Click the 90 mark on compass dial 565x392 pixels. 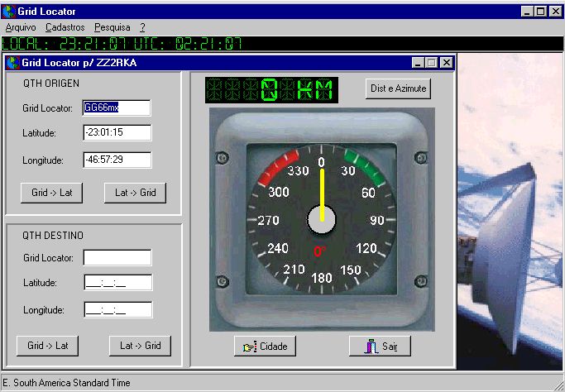click(x=377, y=220)
